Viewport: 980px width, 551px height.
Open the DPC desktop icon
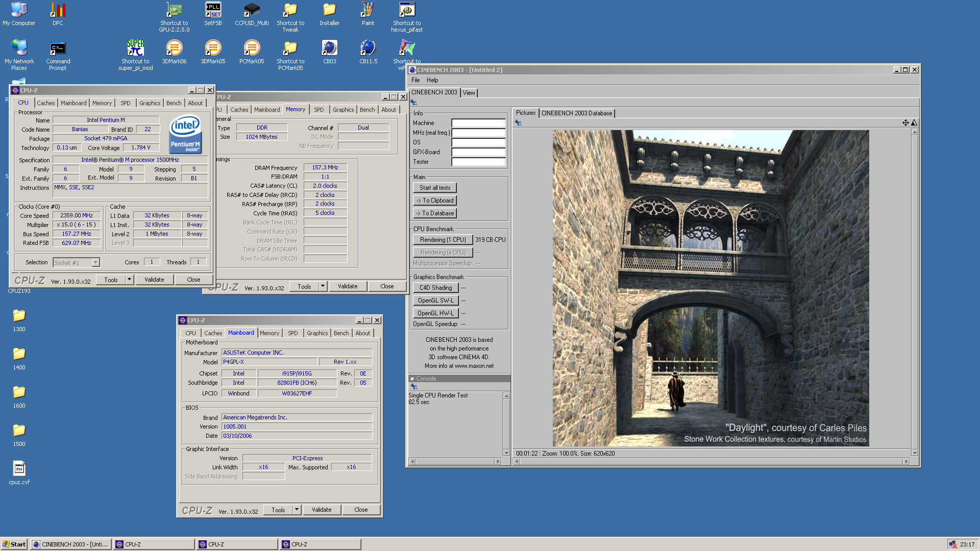coord(58,14)
